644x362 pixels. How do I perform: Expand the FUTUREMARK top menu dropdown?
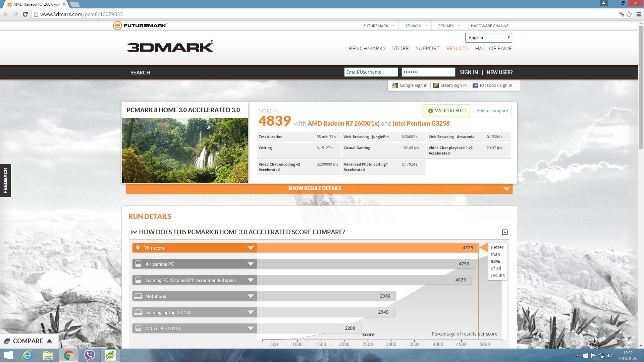[x=393, y=26]
